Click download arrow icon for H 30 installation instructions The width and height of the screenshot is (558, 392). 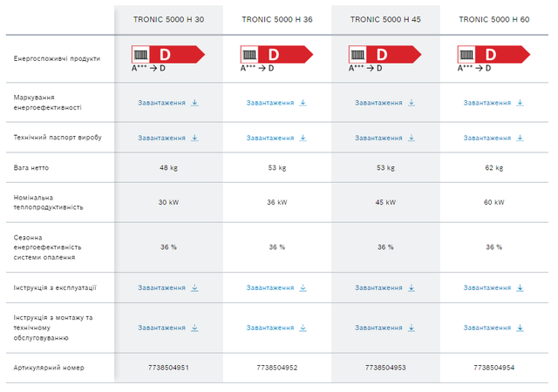click(194, 328)
